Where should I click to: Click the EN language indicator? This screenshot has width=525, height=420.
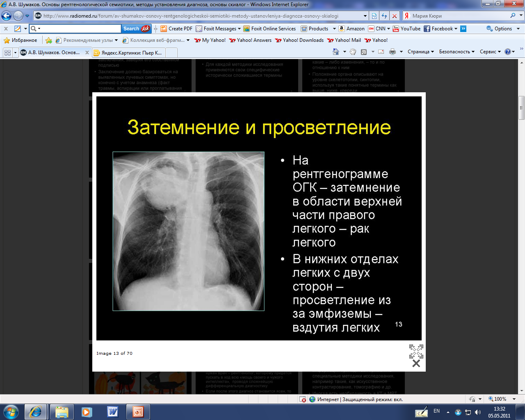click(x=436, y=411)
